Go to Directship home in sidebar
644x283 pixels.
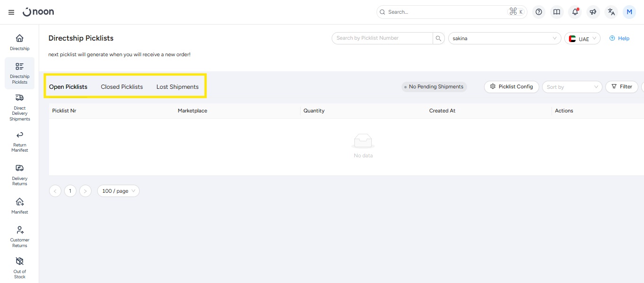click(x=19, y=42)
